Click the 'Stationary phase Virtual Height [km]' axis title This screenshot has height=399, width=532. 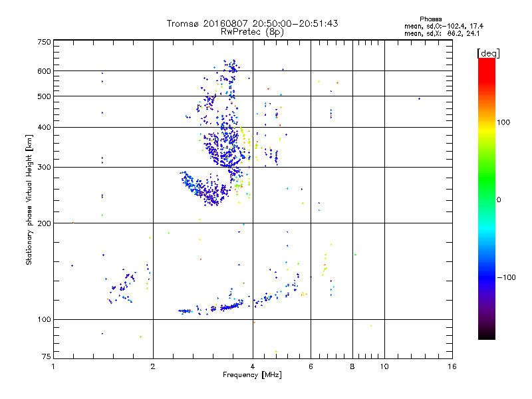[29, 199]
